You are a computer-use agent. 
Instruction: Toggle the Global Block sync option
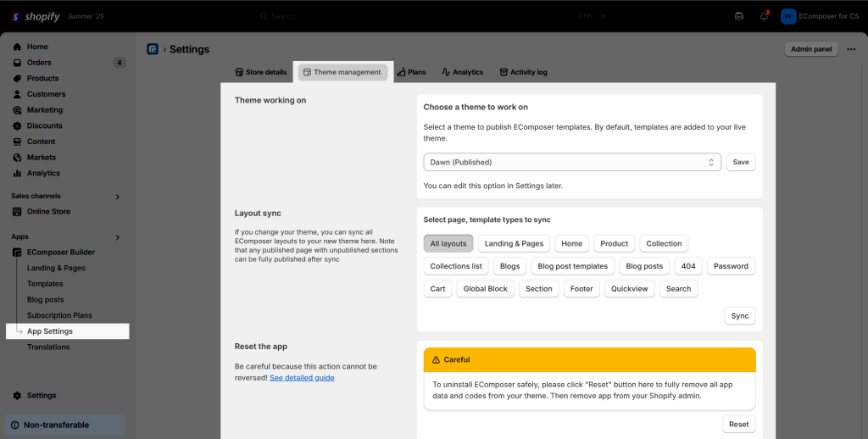[x=486, y=289]
